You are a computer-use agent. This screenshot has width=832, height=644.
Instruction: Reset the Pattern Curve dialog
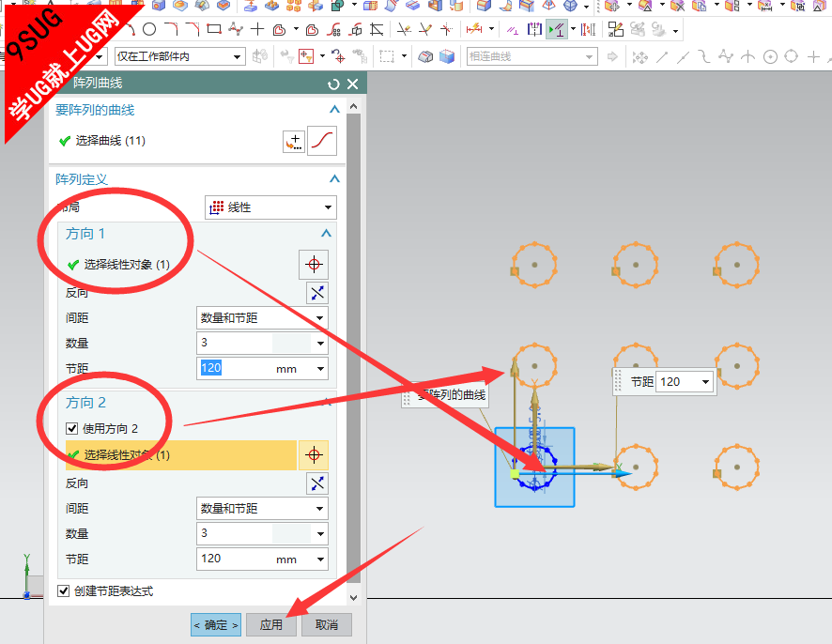333,84
